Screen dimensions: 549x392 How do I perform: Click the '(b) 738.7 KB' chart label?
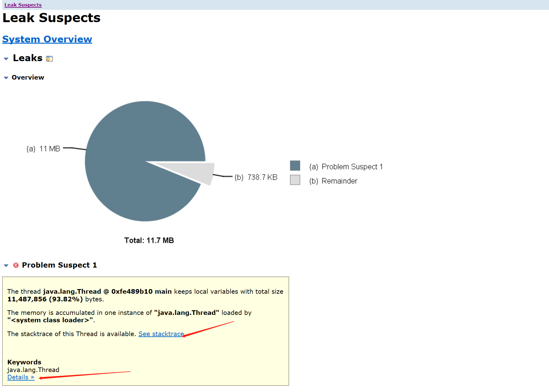point(256,177)
